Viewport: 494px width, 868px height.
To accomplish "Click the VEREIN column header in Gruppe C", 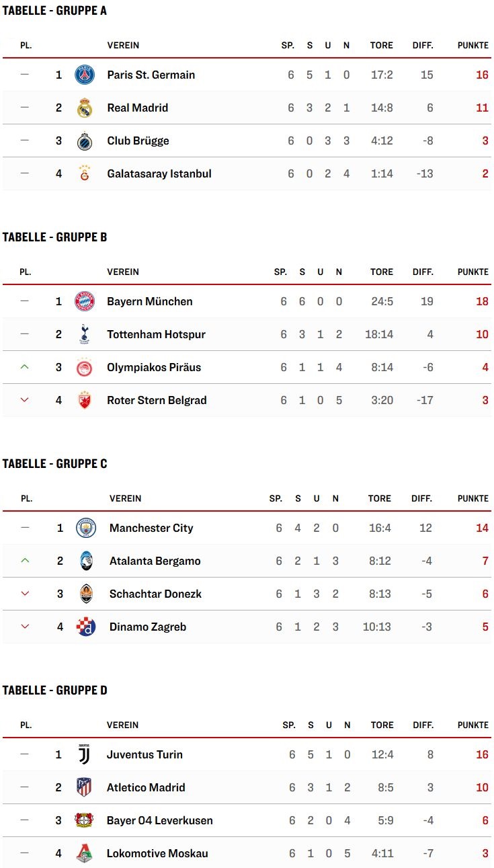I will pos(126,499).
